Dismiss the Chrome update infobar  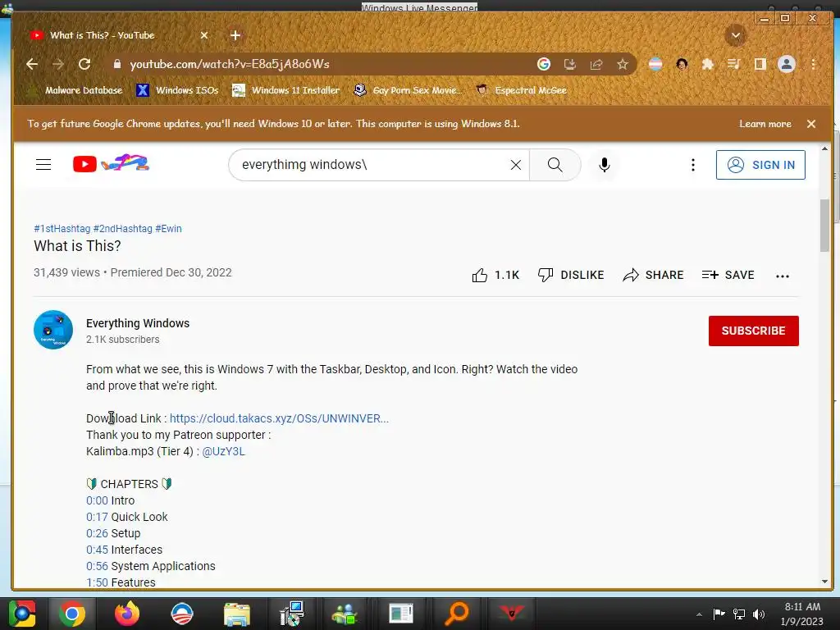811,124
